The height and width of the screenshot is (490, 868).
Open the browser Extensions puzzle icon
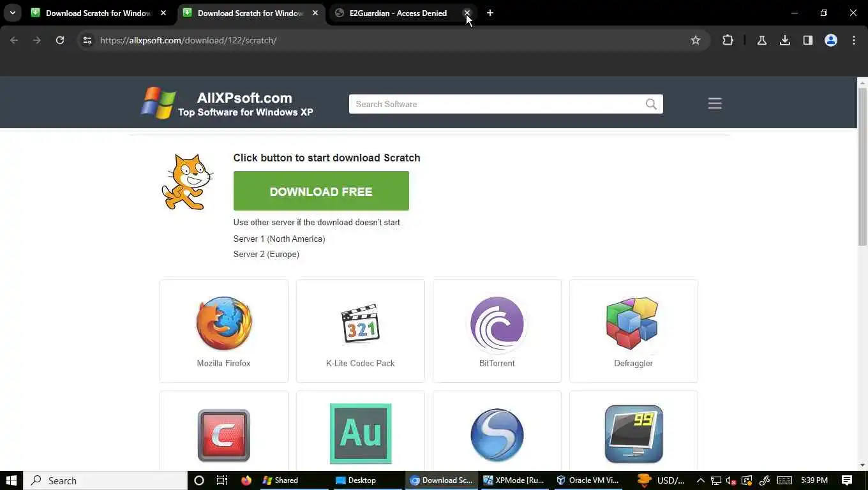(x=728, y=40)
